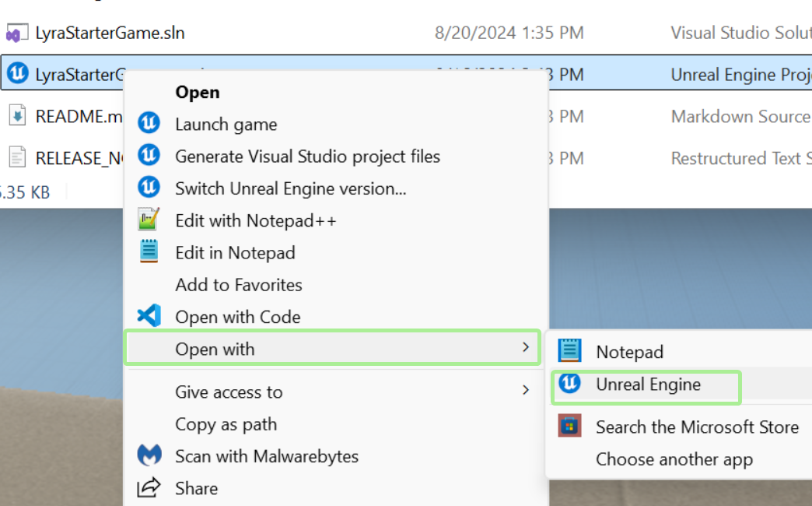The image size is (812, 506).
Task: Click Unreal icon beside Generate Visual Studio files
Action: coord(149,156)
